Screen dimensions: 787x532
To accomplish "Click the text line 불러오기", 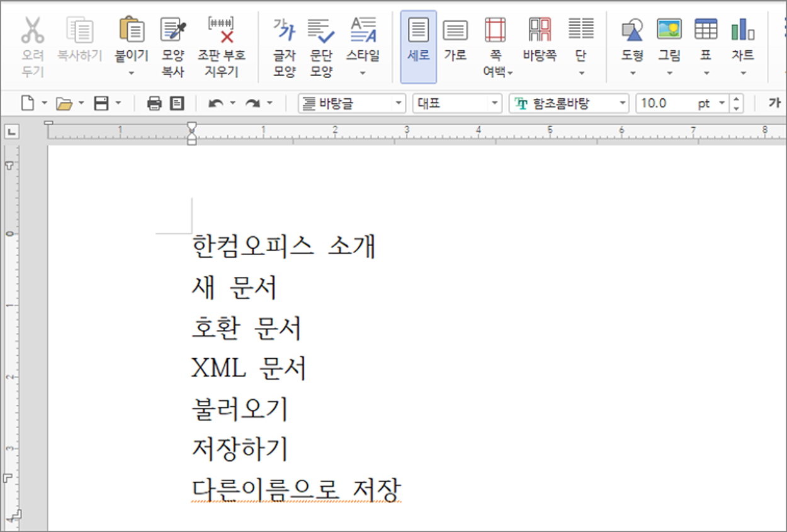I will click(239, 409).
